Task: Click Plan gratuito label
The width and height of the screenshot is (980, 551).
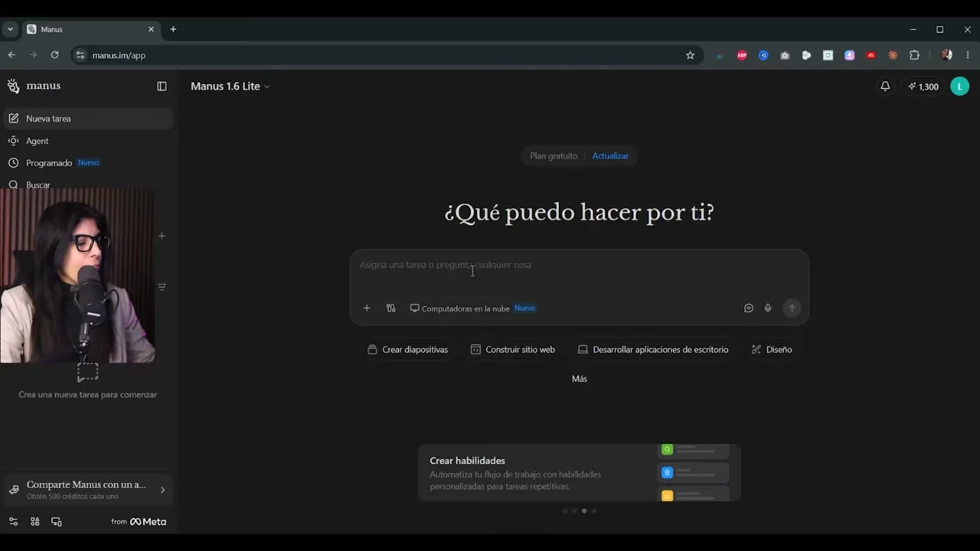Action: point(554,156)
